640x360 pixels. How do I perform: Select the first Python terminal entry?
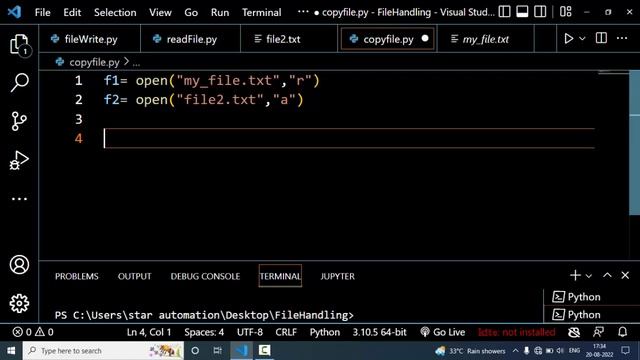[x=591, y=297]
